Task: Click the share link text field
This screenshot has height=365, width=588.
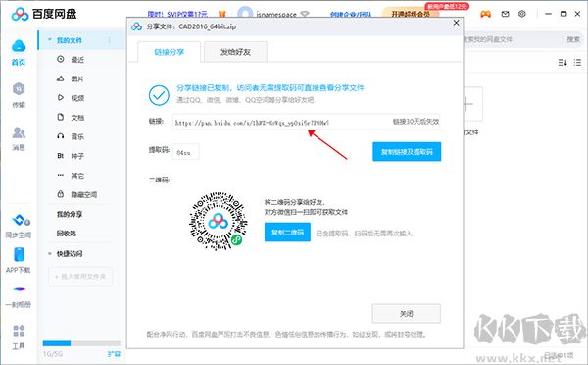Action: pyautogui.click(x=306, y=122)
